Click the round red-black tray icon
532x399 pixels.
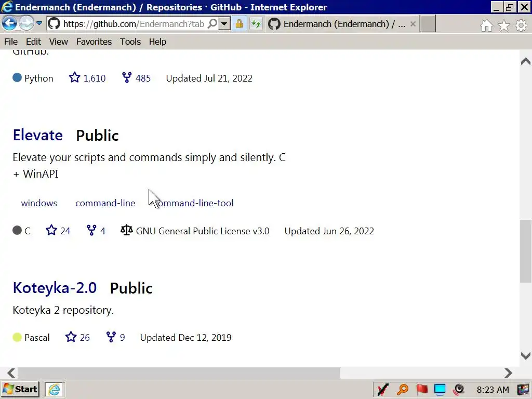[459, 390]
